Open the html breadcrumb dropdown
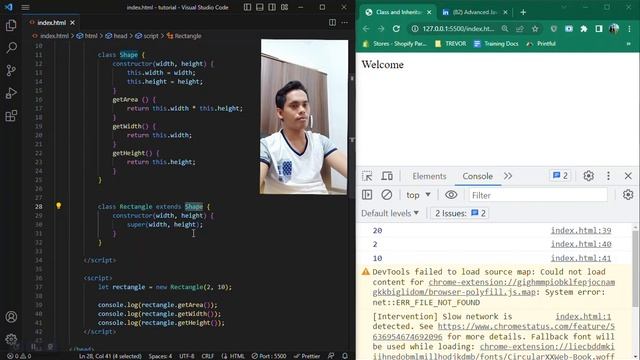Viewport: 640px width, 360px height. click(x=87, y=36)
